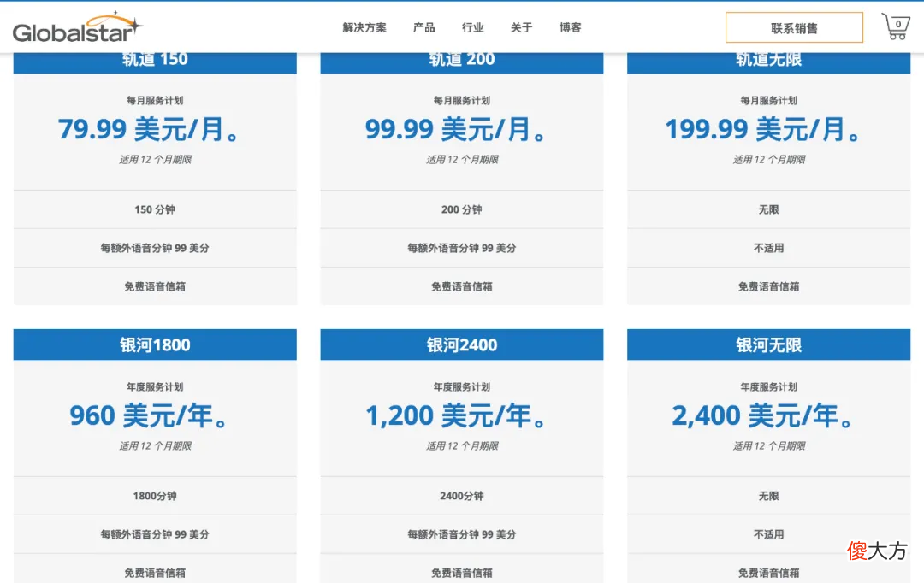Click the 99.99 美元/月 price
The height and width of the screenshot is (583, 924).
click(455, 129)
